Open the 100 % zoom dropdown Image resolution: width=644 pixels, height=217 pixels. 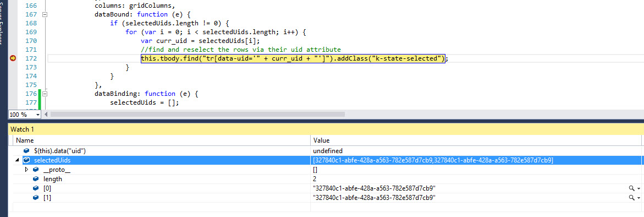[x=38, y=115]
